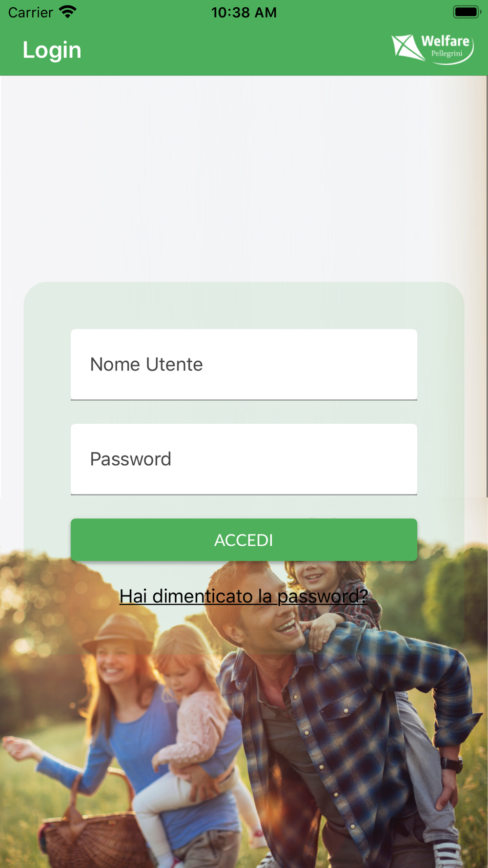The width and height of the screenshot is (488, 868).
Task: Tap the 10:38 AM clock
Action: (244, 12)
